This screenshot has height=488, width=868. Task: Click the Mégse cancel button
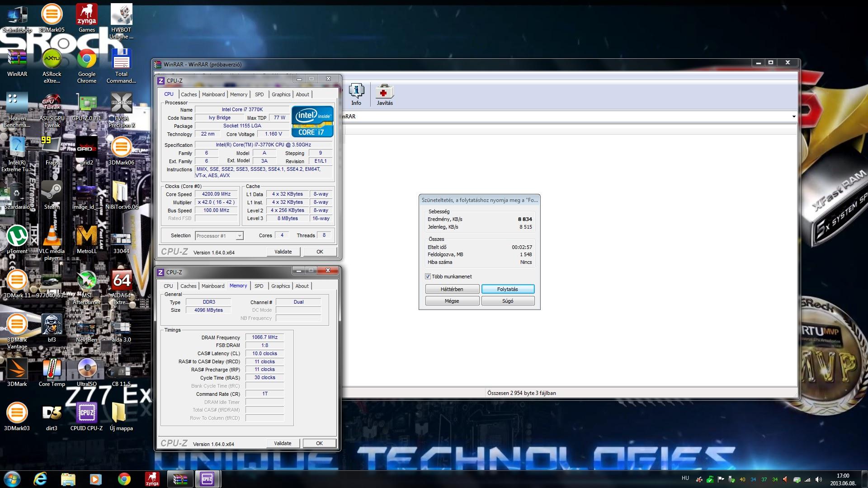coord(452,301)
